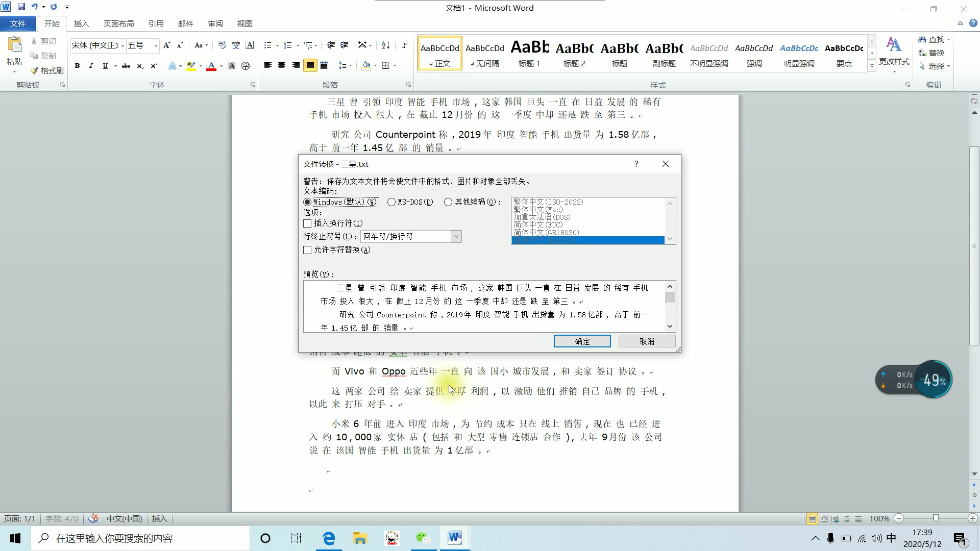Select 其他编码 radio button
The width and height of the screenshot is (980, 551).
click(448, 202)
